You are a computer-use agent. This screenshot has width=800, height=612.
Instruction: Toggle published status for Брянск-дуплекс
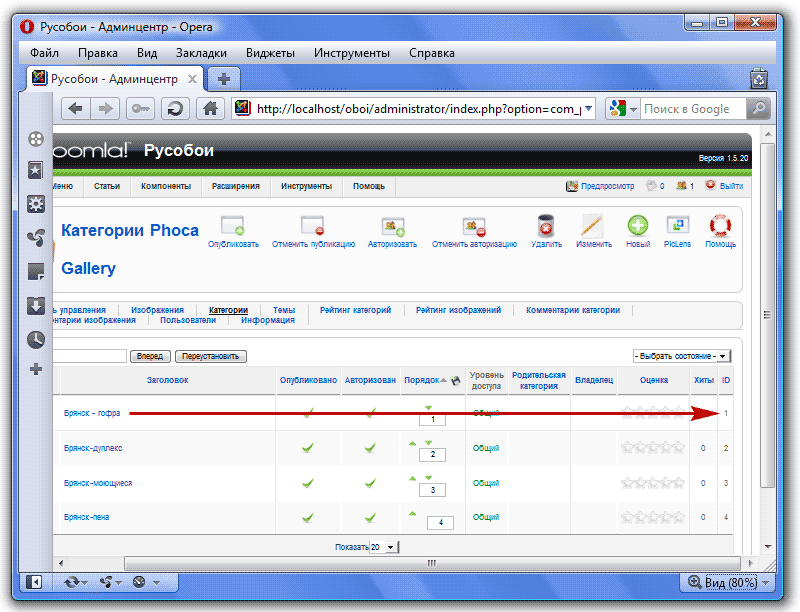[x=308, y=448]
